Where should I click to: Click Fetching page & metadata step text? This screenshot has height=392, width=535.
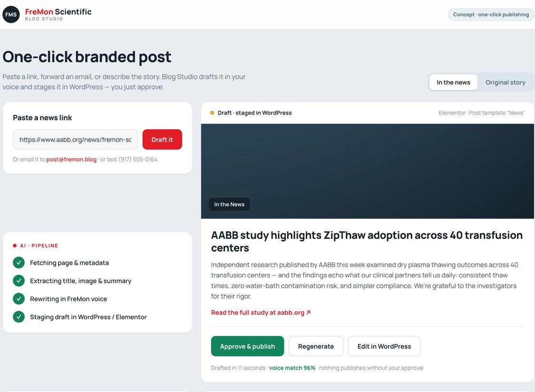point(69,263)
